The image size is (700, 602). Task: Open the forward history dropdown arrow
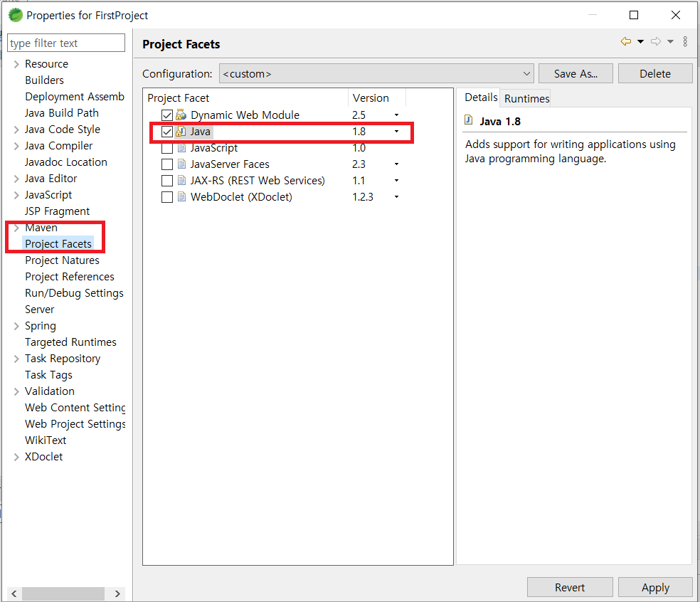point(671,41)
